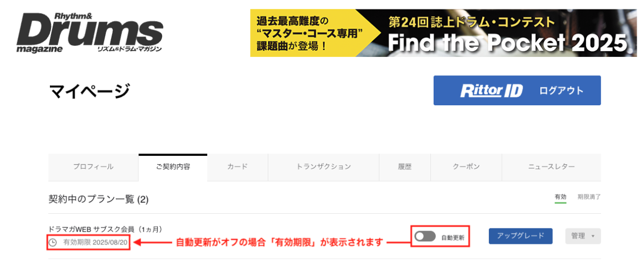Select the ご契約内容 tab

point(173,167)
